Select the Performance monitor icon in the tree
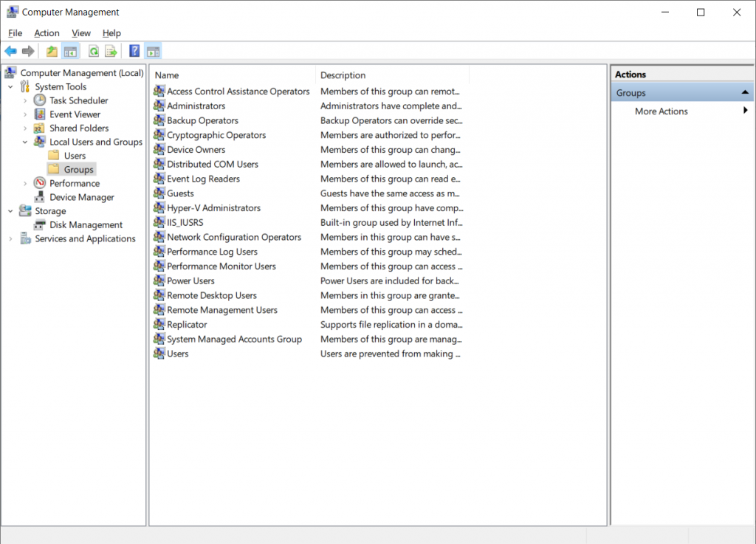Viewport: 756px width, 544px height. 40,183
